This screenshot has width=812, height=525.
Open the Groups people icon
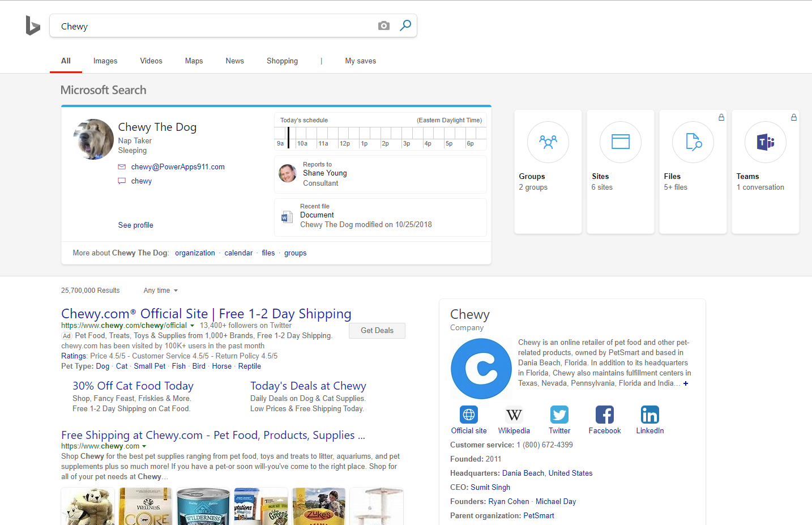coord(548,142)
